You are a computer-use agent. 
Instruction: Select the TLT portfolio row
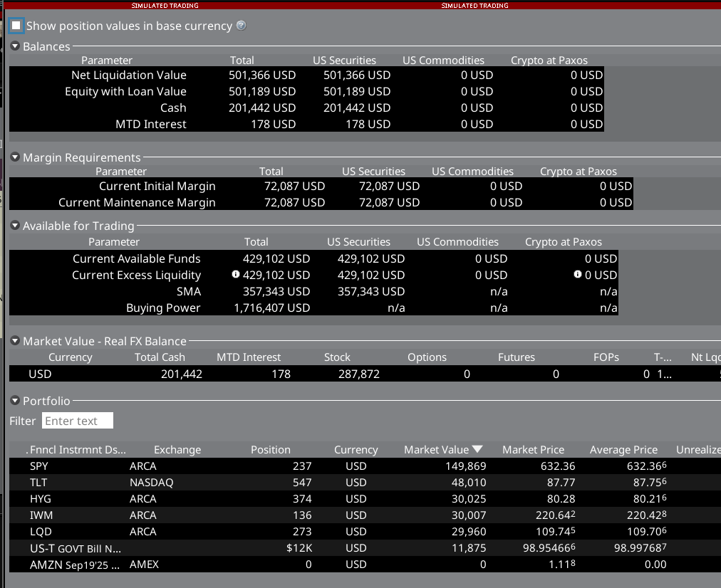coord(365,483)
